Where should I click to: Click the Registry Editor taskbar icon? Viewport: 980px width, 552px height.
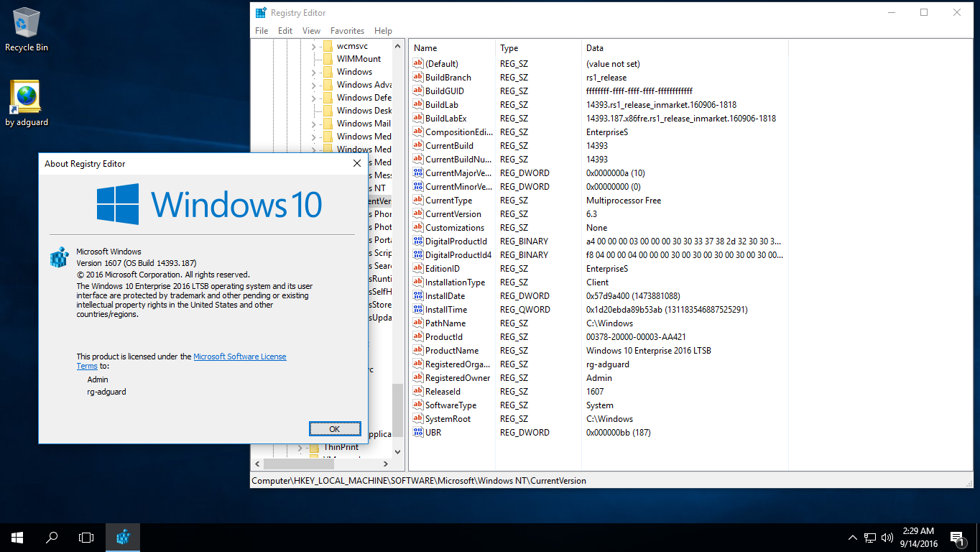point(123,537)
